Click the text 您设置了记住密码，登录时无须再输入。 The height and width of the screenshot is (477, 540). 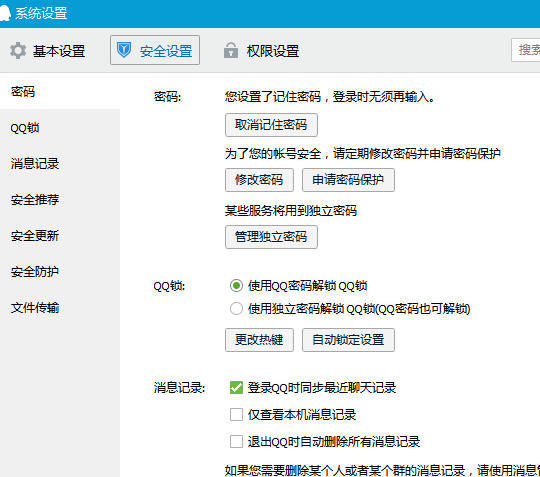point(330,97)
